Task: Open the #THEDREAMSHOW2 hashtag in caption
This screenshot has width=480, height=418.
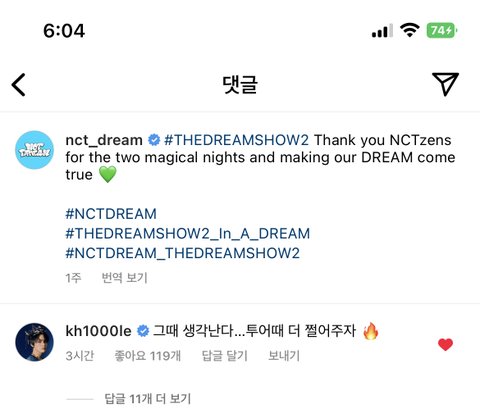Action: (236, 140)
